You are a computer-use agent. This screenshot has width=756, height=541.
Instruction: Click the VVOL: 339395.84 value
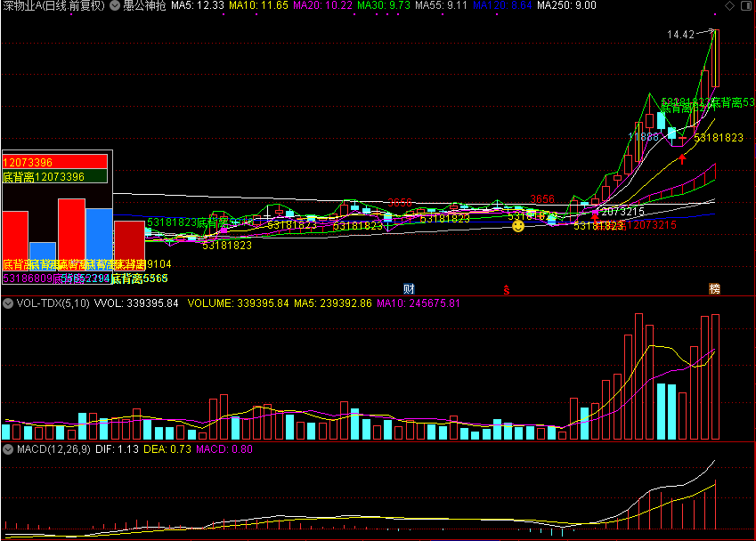(x=136, y=303)
